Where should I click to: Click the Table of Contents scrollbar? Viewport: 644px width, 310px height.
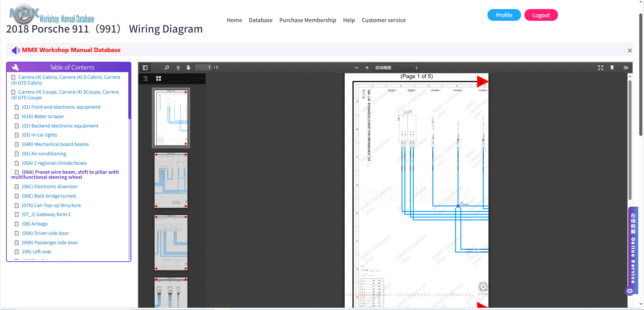click(x=129, y=96)
